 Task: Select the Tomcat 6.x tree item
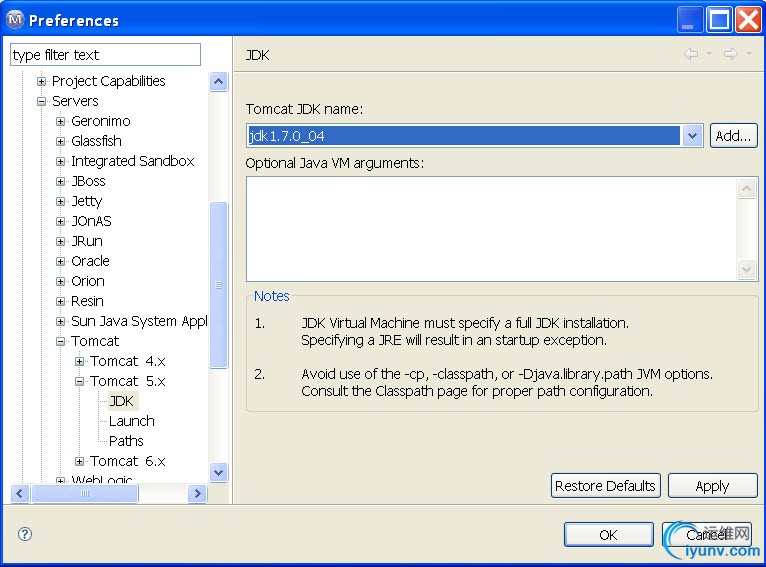(x=128, y=461)
